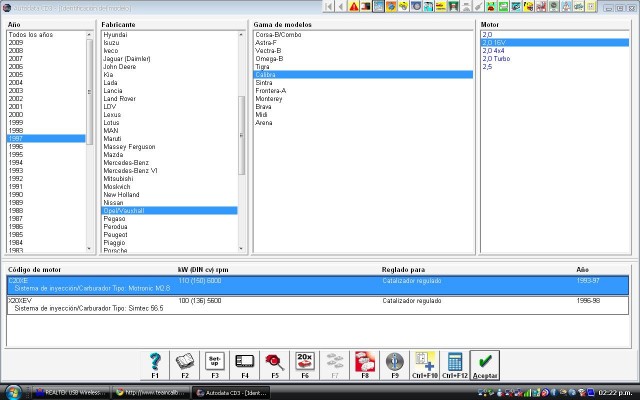The width and height of the screenshot is (640, 400).
Task: Open the Windows Start orb
Action: pos(13,392)
